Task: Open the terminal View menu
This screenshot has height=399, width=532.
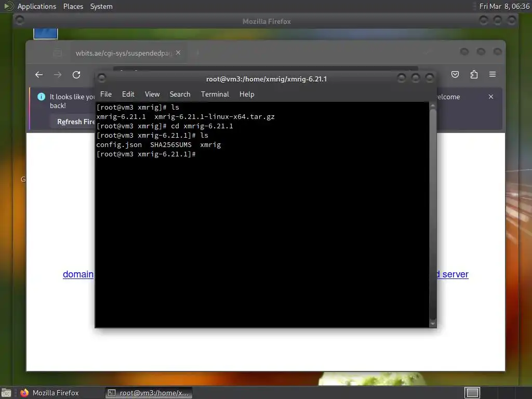Action: tap(152, 95)
